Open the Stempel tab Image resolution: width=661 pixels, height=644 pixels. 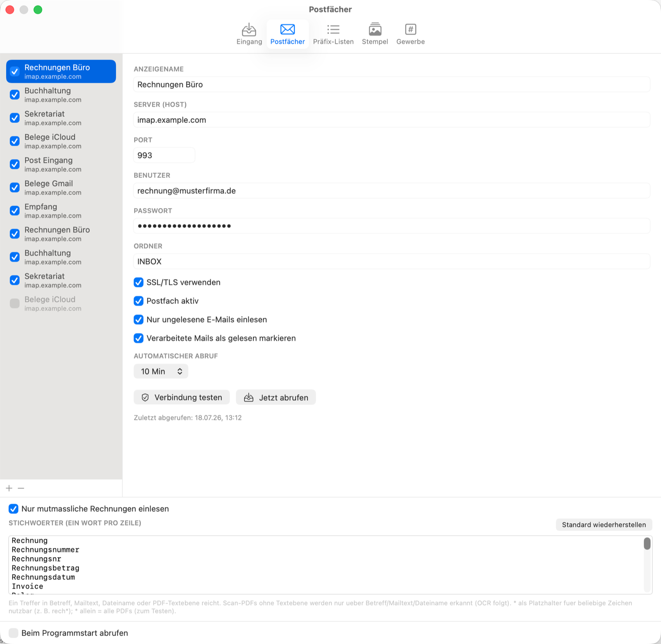pos(375,34)
